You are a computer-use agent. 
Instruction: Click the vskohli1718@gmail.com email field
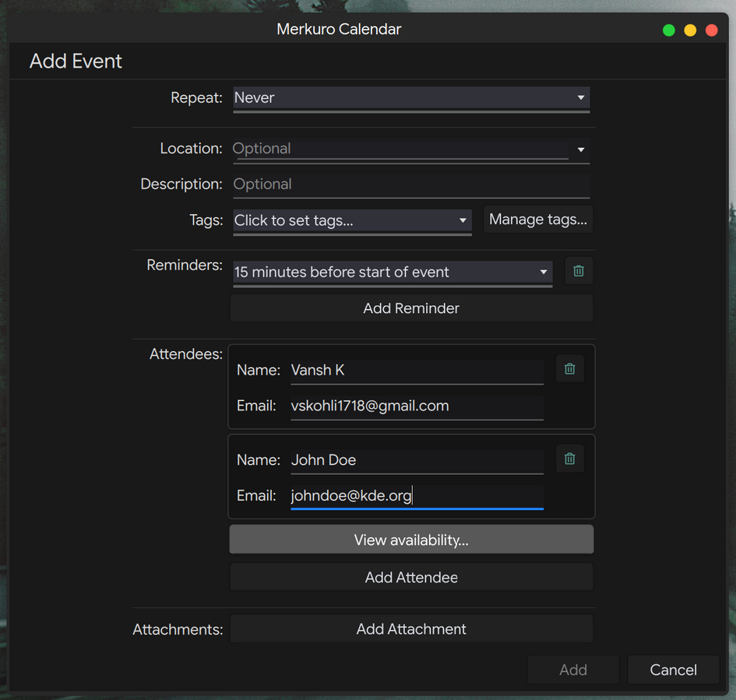coord(417,406)
